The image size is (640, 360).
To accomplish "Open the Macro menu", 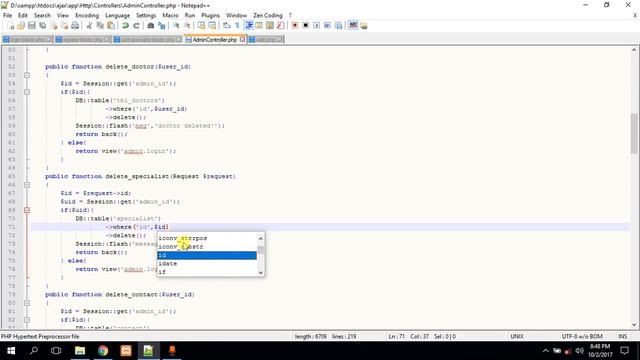I will coord(170,16).
